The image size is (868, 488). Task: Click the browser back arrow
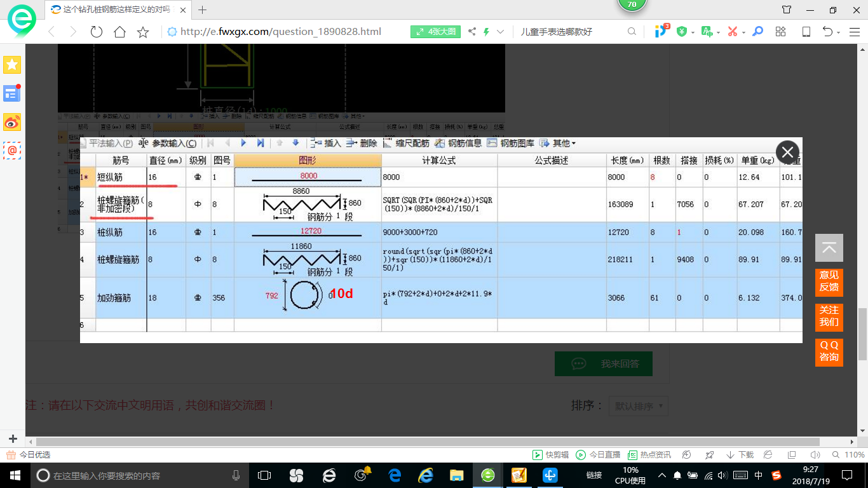click(51, 32)
